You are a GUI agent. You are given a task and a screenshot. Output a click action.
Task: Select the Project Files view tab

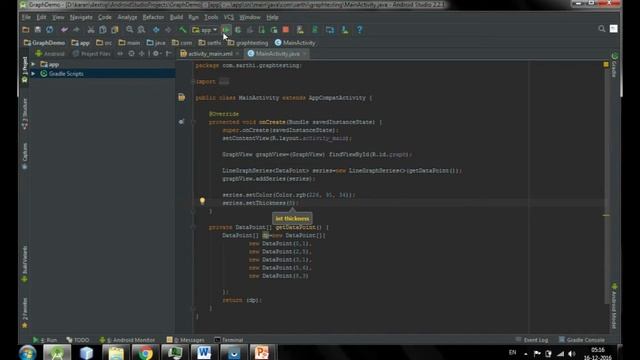(91, 54)
